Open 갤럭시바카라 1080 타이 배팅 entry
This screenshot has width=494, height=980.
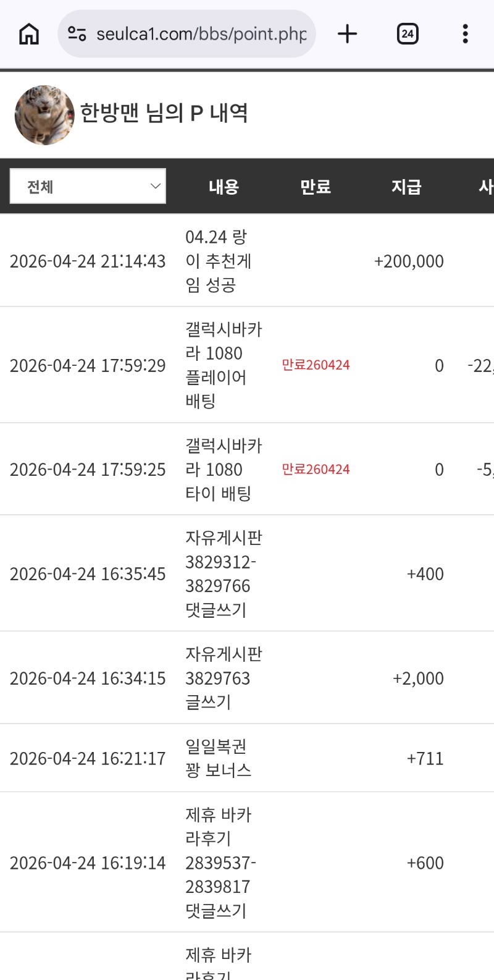223,470
